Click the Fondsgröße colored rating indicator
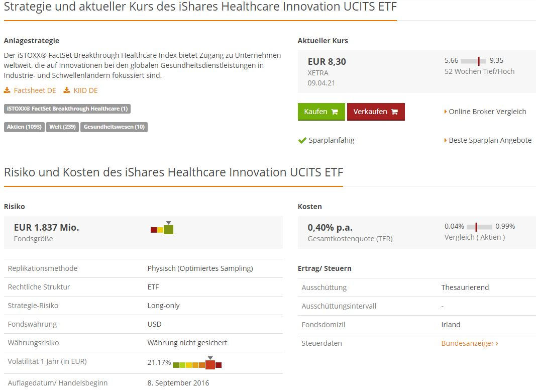This screenshot has height=392, width=536. coord(162,228)
